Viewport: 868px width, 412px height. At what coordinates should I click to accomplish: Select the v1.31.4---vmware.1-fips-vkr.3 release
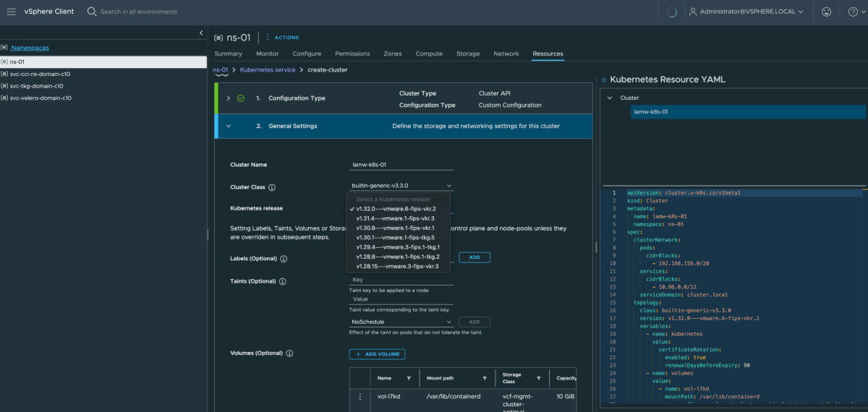point(395,218)
